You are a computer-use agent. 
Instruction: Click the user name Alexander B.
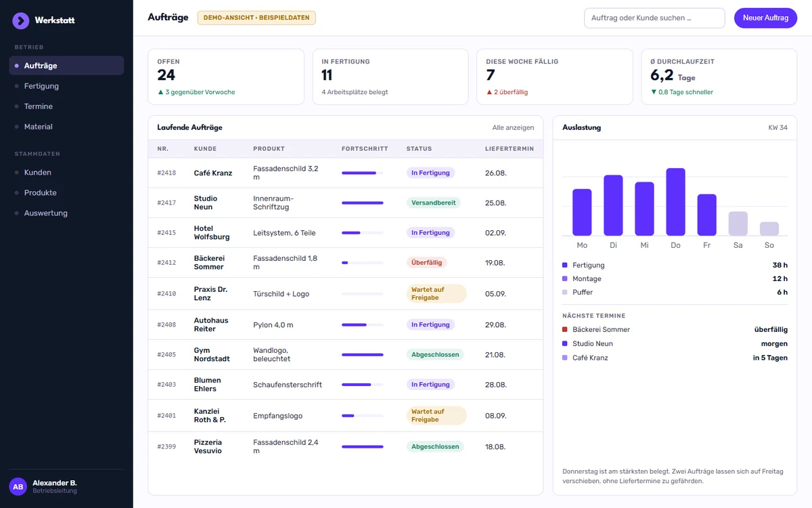pyautogui.click(x=55, y=483)
